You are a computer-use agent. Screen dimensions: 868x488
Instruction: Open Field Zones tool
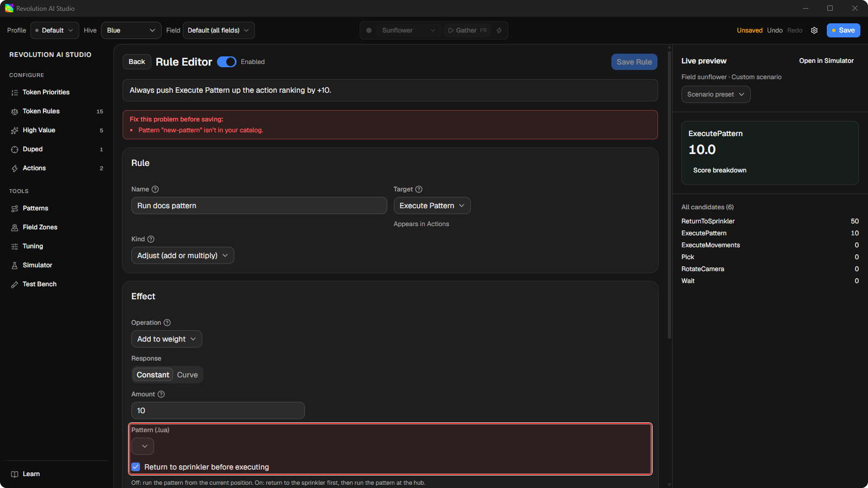point(57,227)
